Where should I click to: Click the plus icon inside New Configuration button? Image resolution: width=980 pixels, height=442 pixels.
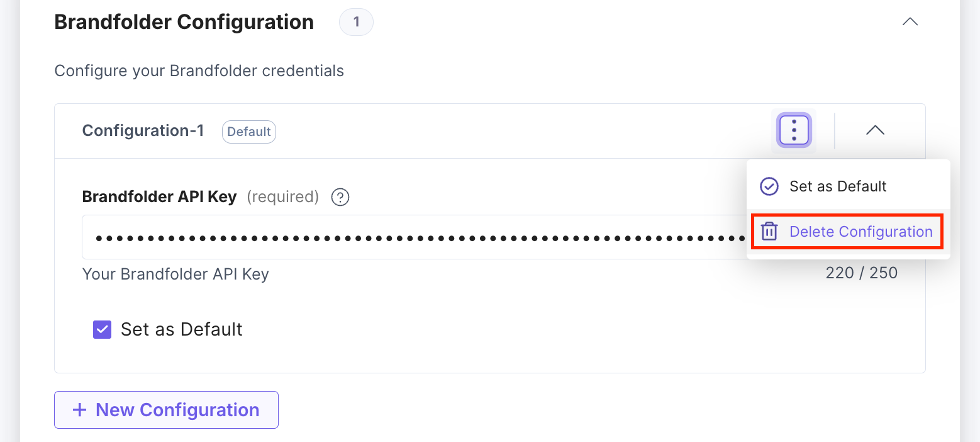[78, 410]
